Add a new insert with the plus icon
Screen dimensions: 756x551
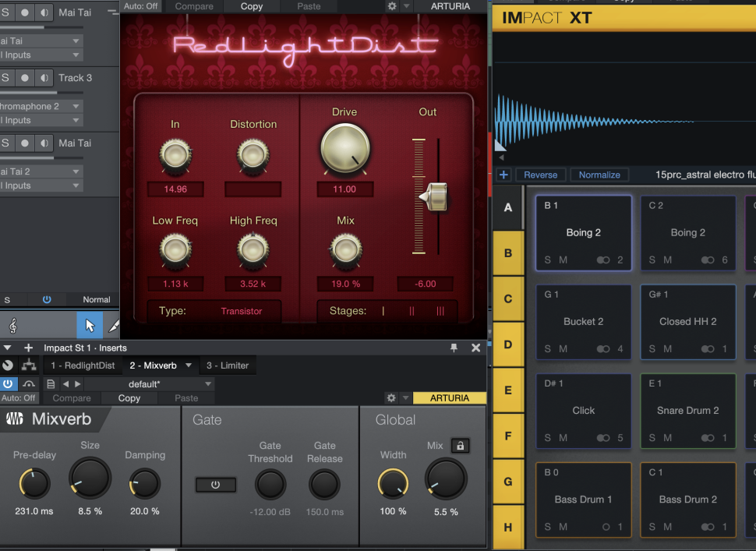29,348
